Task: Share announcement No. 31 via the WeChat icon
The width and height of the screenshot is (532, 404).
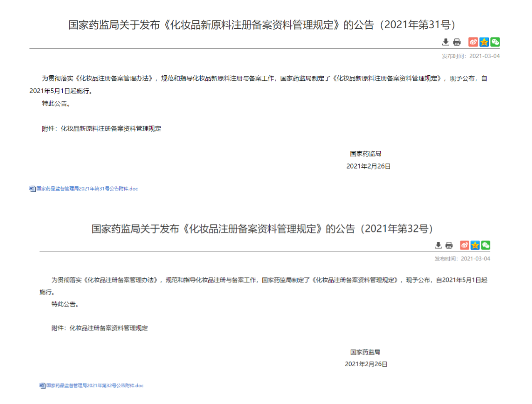Action: point(495,42)
